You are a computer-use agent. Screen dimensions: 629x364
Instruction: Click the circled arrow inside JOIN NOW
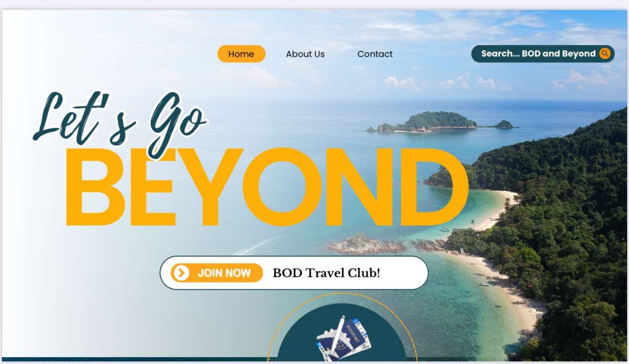pos(181,273)
